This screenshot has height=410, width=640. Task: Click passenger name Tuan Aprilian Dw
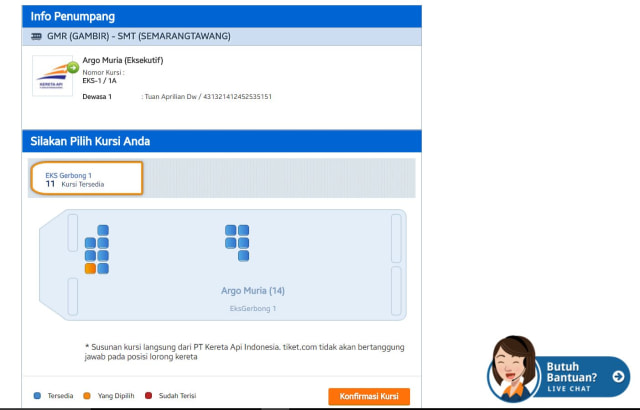coord(171,97)
